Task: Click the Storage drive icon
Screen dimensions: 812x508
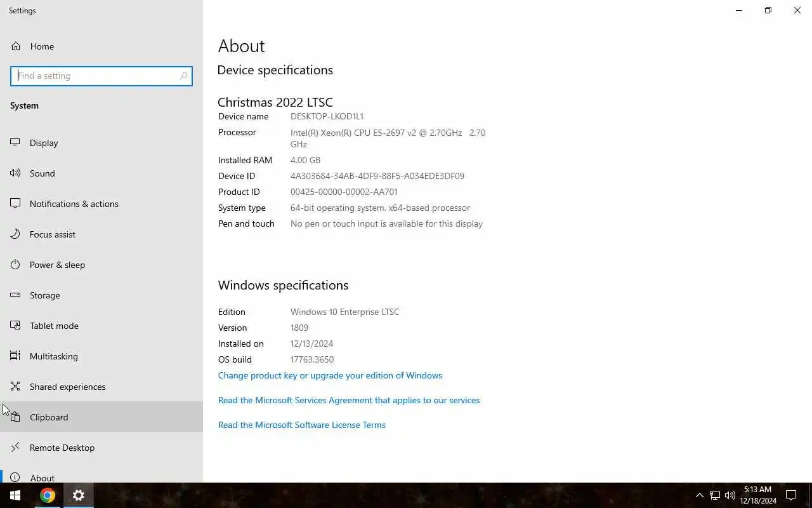Action: tap(15, 295)
